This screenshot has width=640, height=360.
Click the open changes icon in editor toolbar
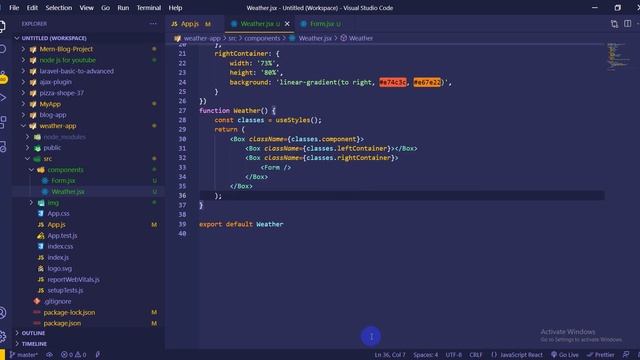(x=614, y=24)
